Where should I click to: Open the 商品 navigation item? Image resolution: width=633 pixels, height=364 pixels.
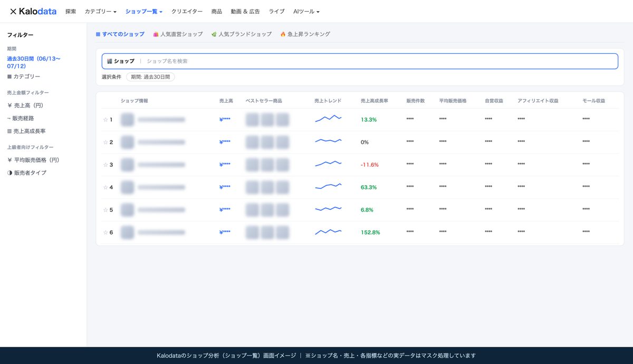pyautogui.click(x=216, y=11)
